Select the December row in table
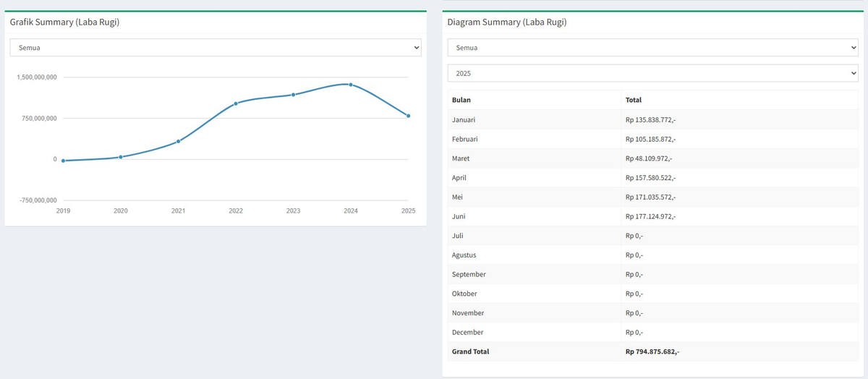 tap(467, 332)
